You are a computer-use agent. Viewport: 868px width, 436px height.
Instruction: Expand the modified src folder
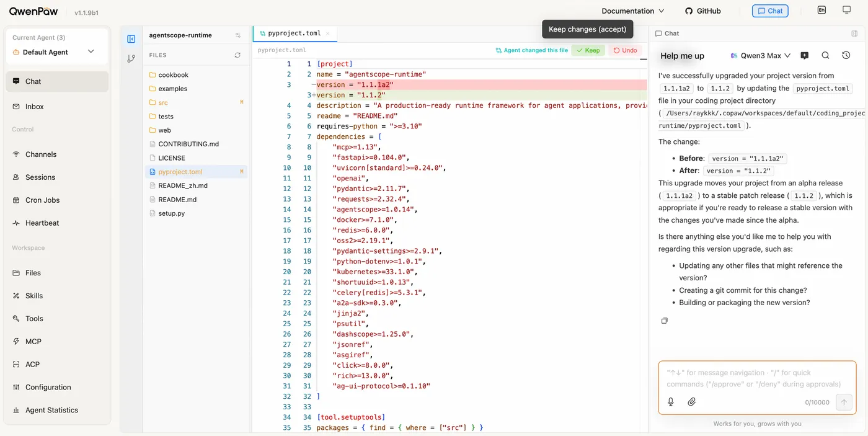pos(196,103)
